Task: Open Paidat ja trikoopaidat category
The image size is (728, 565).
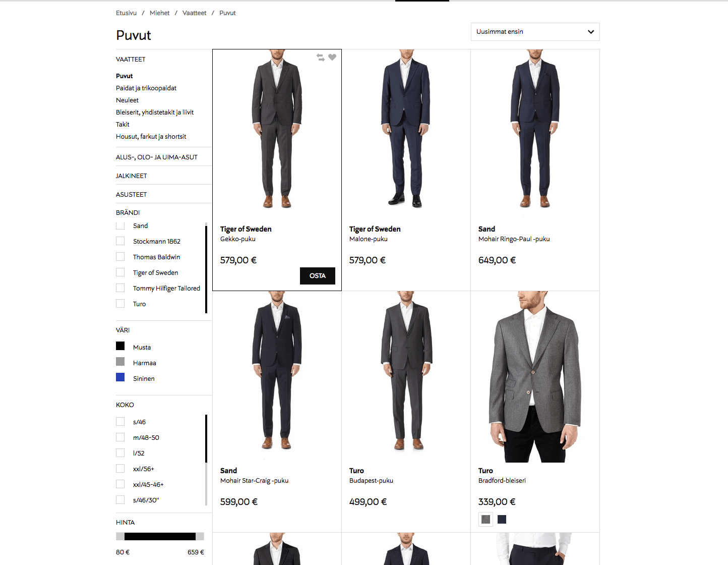Action: coord(146,88)
